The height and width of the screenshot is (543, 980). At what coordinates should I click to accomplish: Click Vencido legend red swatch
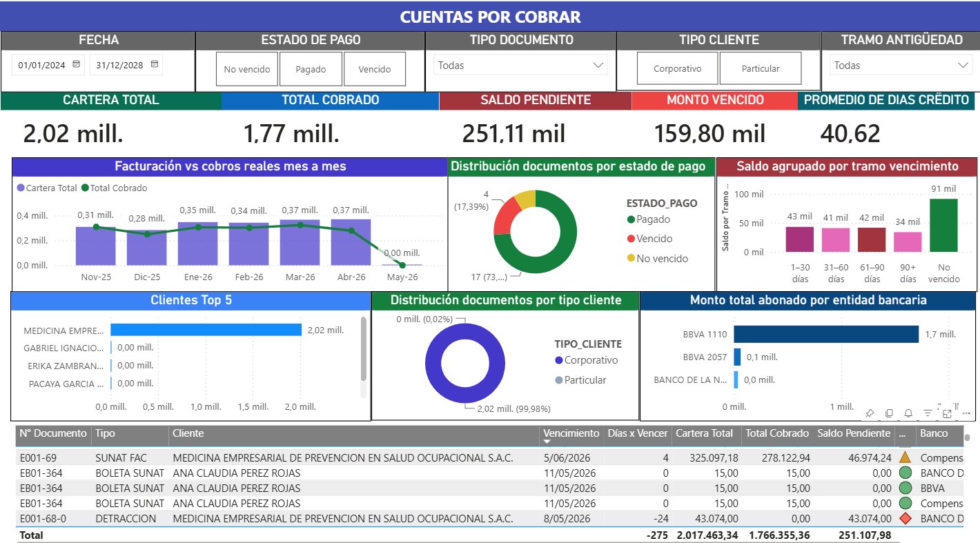[631, 239]
